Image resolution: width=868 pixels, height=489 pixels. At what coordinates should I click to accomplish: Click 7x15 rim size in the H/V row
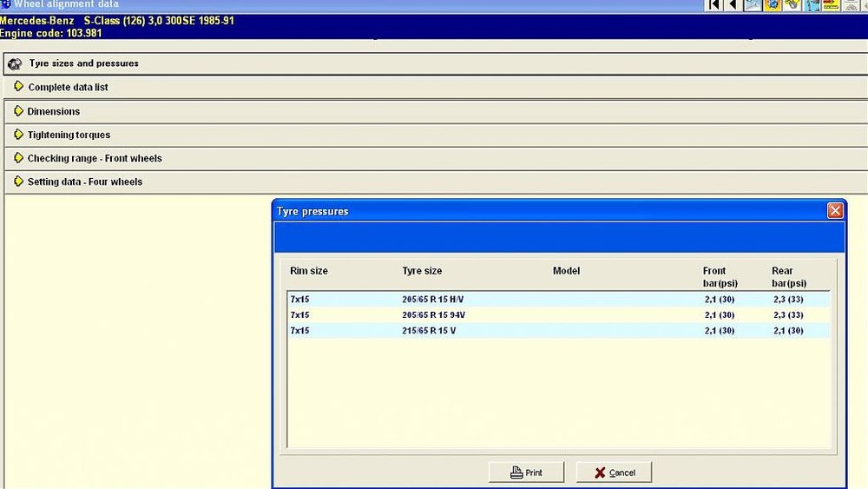click(299, 299)
